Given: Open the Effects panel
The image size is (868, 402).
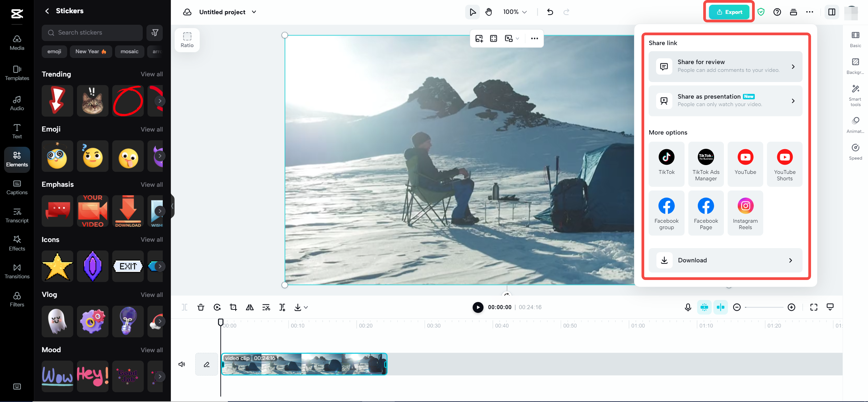Looking at the screenshot, I should [x=16, y=243].
